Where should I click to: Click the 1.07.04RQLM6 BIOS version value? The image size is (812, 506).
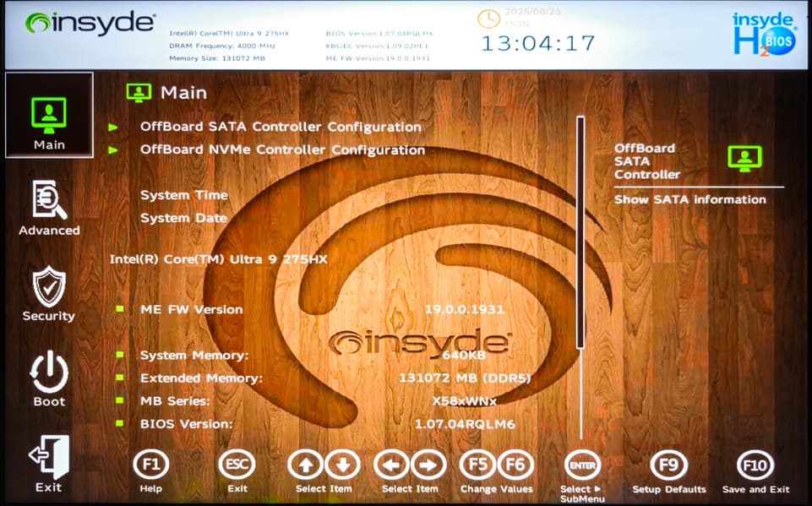point(465,424)
